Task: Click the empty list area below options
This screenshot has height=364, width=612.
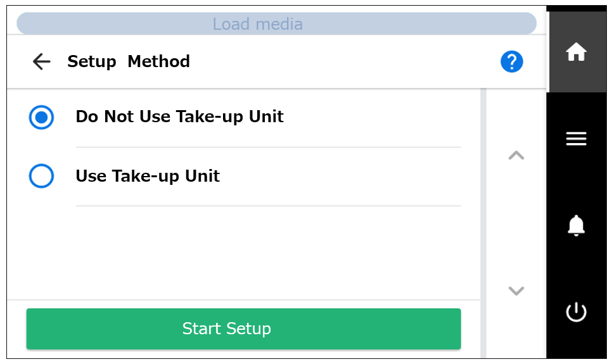Action: (243, 253)
